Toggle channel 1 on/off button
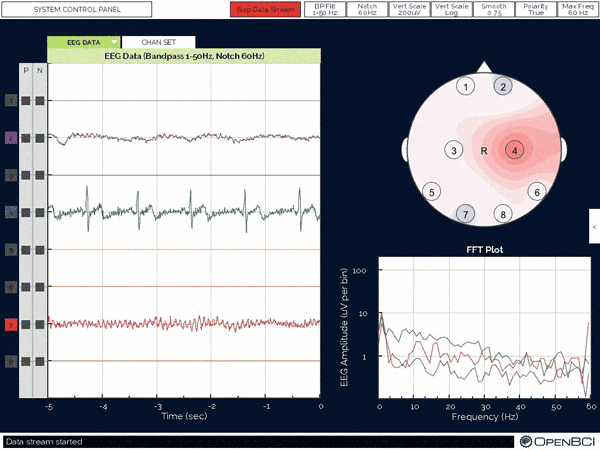The image size is (600, 450). (x=11, y=101)
